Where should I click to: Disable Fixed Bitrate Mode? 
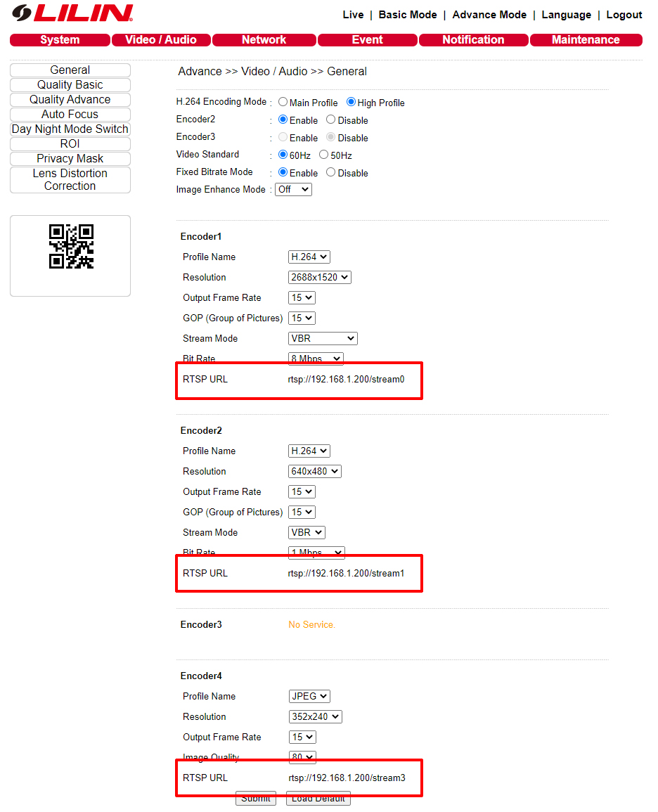tap(331, 172)
